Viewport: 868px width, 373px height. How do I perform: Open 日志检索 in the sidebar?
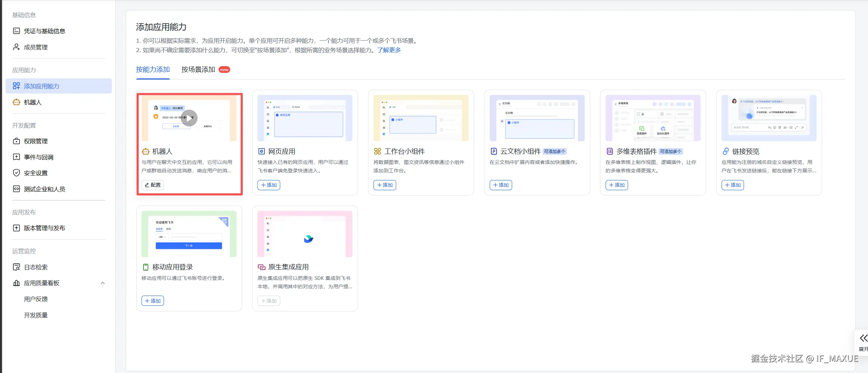(x=58, y=267)
